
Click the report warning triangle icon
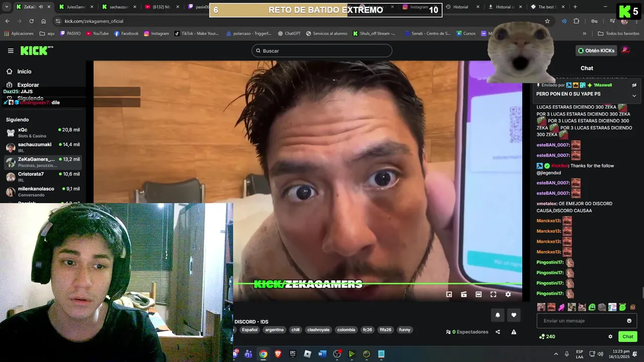[514, 332]
